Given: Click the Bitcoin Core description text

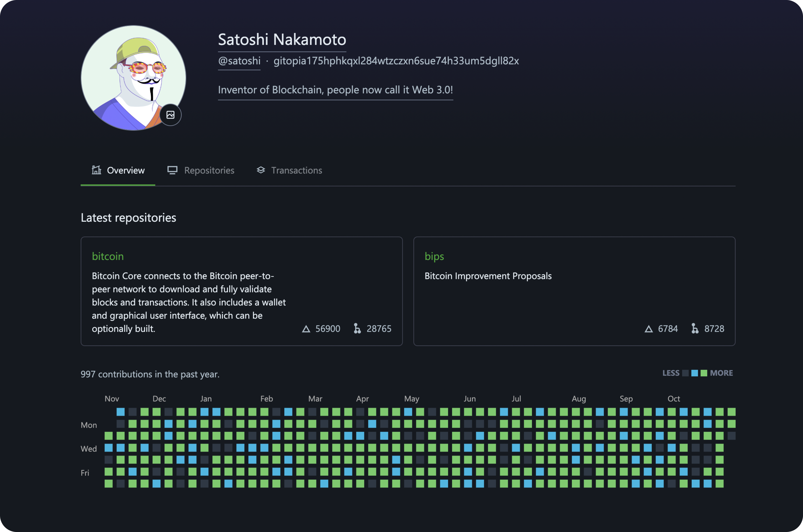Looking at the screenshot, I should pyautogui.click(x=189, y=302).
